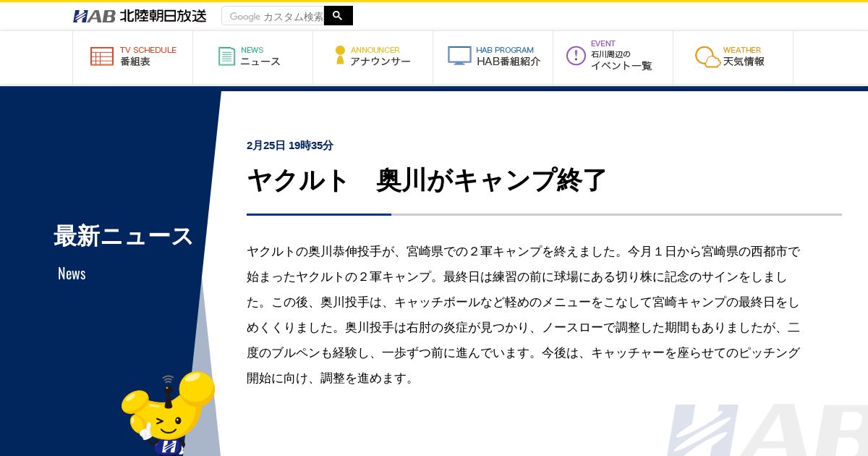Click the purple exclamation event icon
868x456 pixels.
(x=576, y=56)
